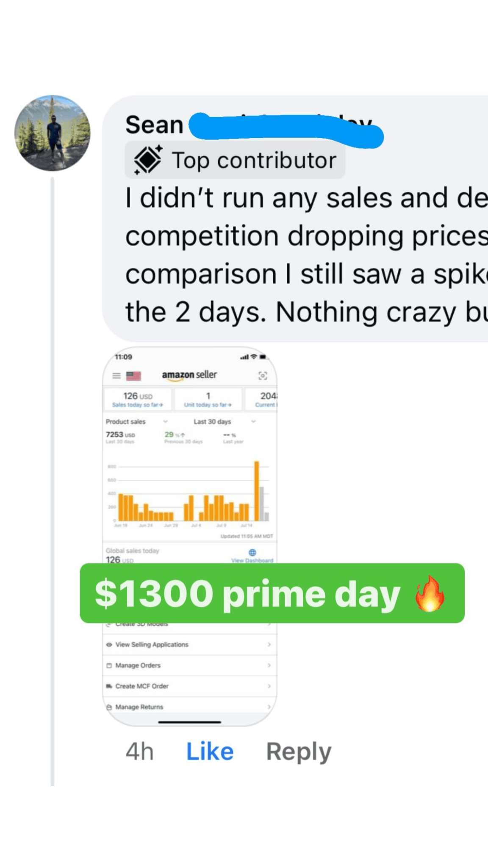Click the Top contributor badge icon
This screenshot has height=868, width=488.
coord(147,160)
